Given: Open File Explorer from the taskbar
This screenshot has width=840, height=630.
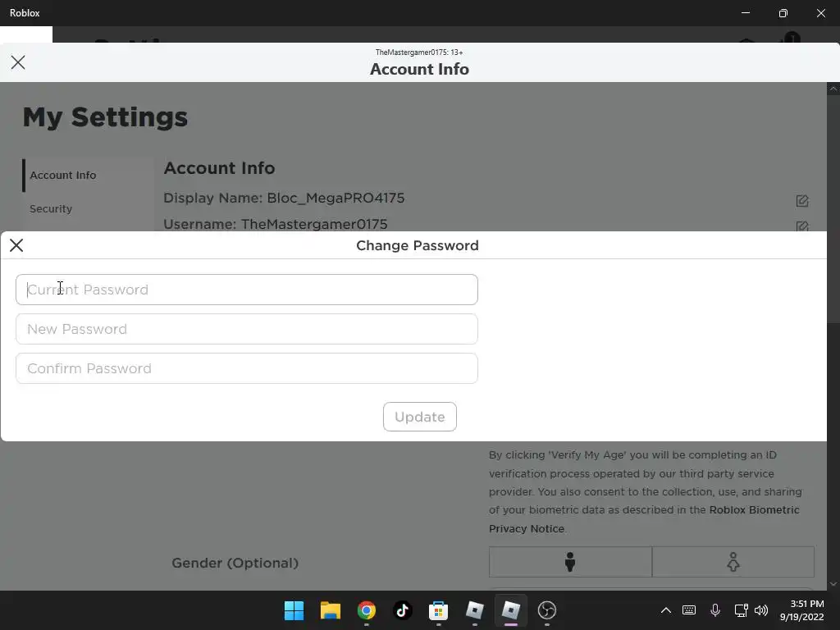Looking at the screenshot, I should (331, 610).
